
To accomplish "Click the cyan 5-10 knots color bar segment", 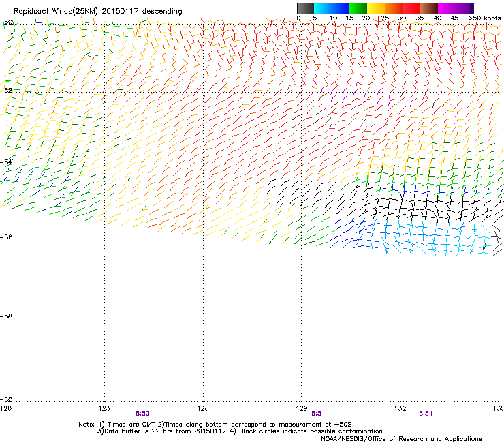I will (323, 8).
